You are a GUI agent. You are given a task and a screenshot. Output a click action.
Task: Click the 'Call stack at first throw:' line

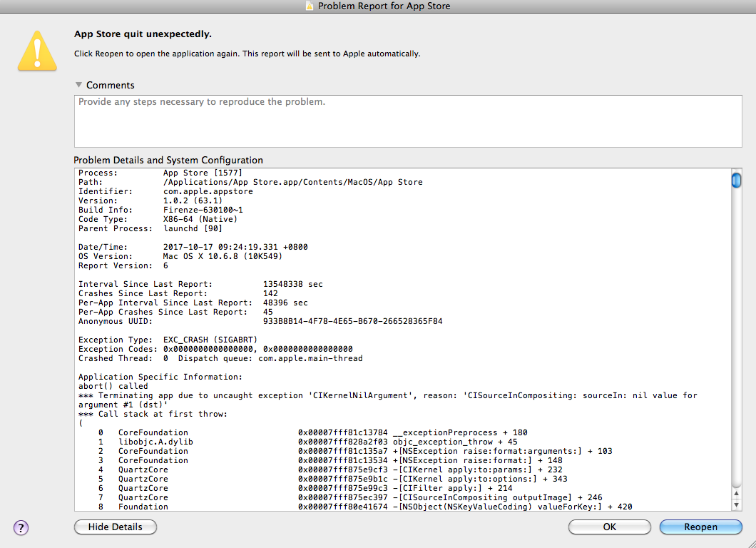[x=153, y=414]
